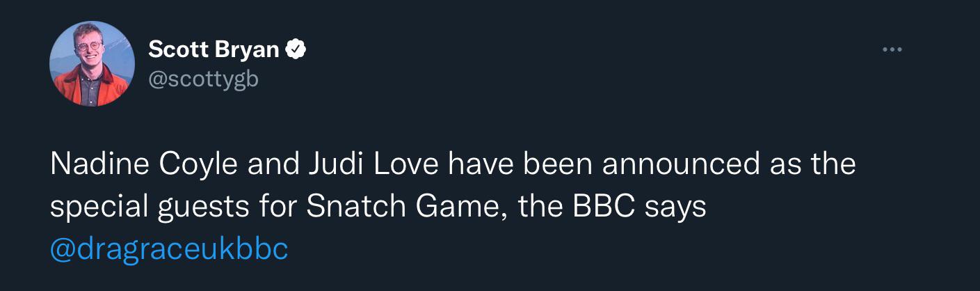
Task: Open Scott Bryan's profile picture
Action: pos(92,63)
